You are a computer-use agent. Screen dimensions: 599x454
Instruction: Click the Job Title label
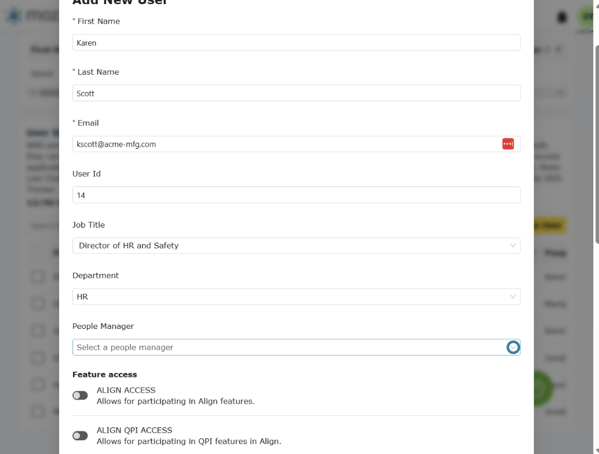click(x=89, y=225)
